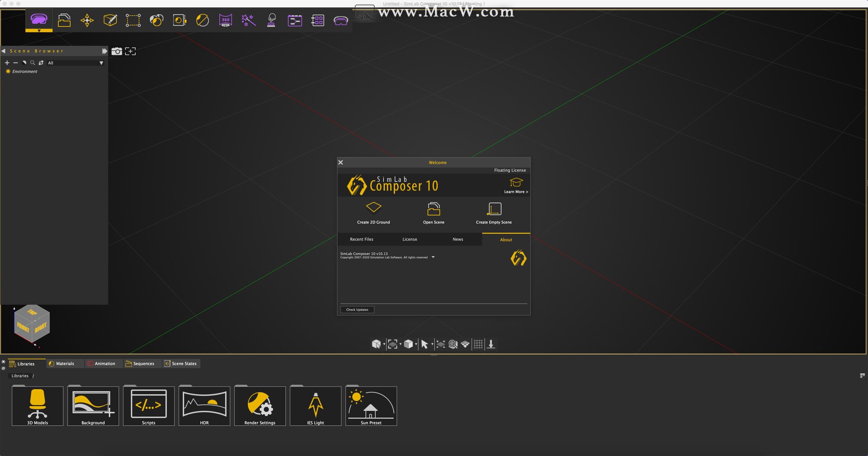Click Create 2D Ground
The height and width of the screenshot is (456, 868).
[373, 213]
